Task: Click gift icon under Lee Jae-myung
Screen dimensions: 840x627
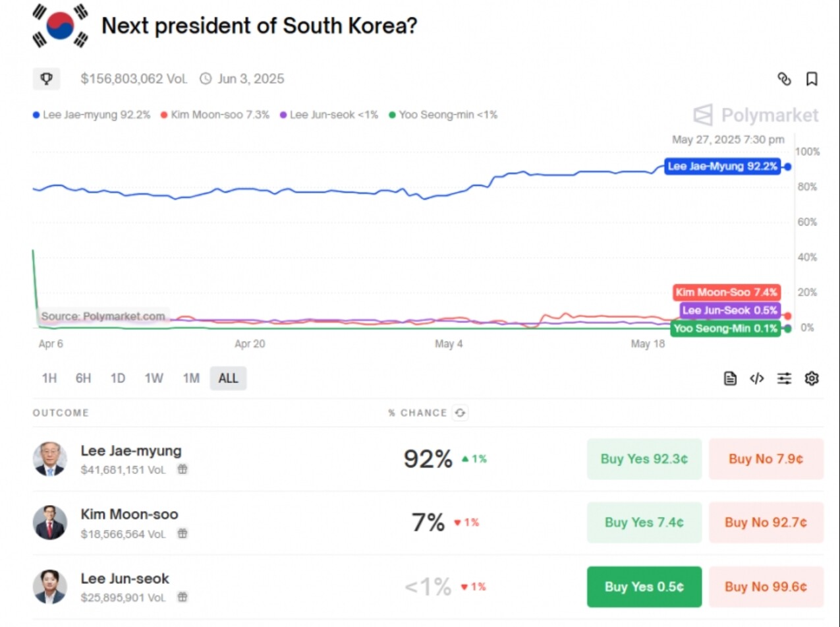Action: click(x=182, y=469)
